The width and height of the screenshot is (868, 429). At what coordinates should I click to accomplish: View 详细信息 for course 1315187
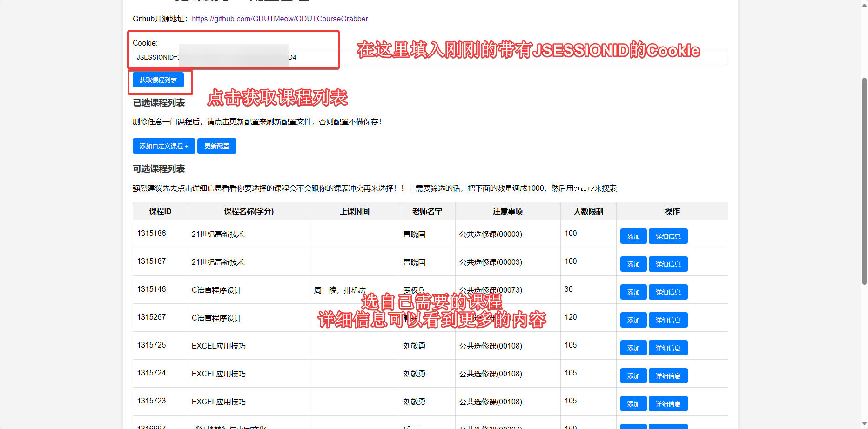pos(668,264)
